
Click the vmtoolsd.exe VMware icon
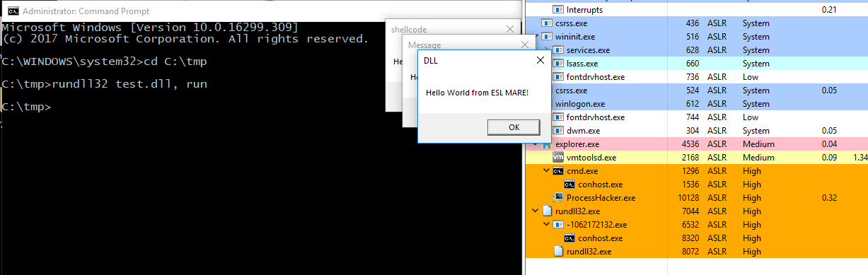point(558,158)
